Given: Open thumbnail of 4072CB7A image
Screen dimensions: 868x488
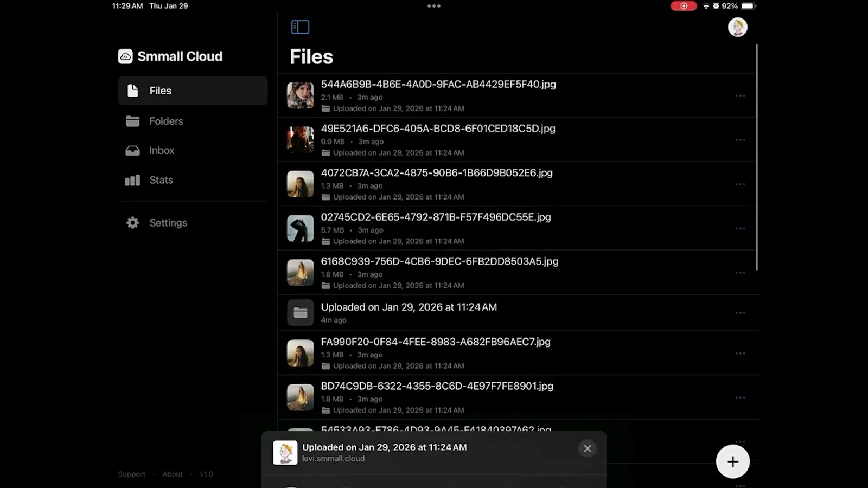Looking at the screenshot, I should [x=301, y=184].
